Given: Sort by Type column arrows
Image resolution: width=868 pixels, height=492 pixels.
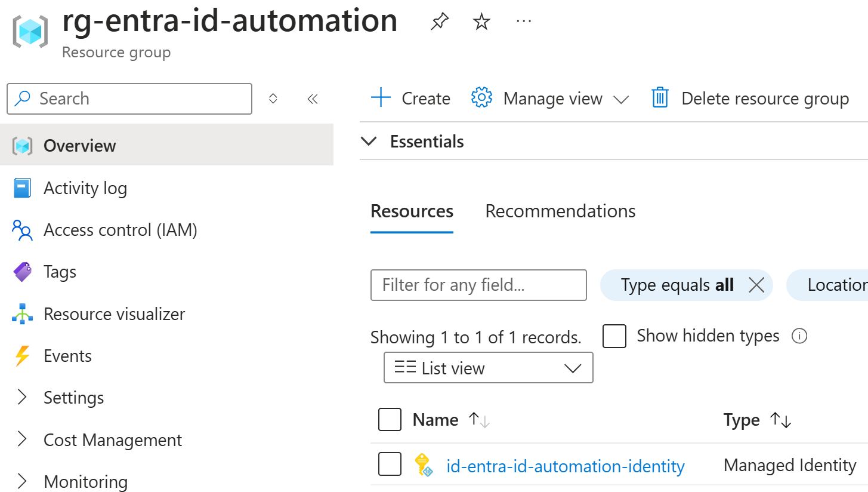Looking at the screenshot, I should (x=781, y=420).
